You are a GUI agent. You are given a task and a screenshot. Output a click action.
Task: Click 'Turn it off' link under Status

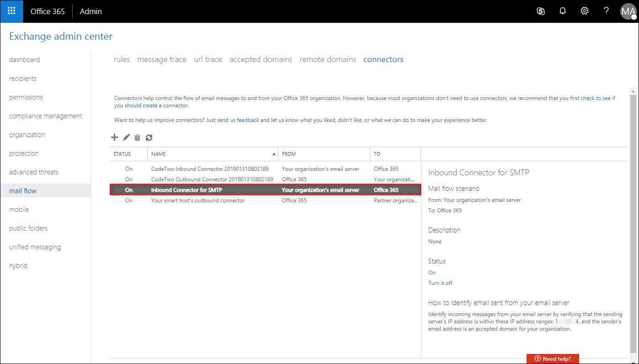click(x=440, y=283)
